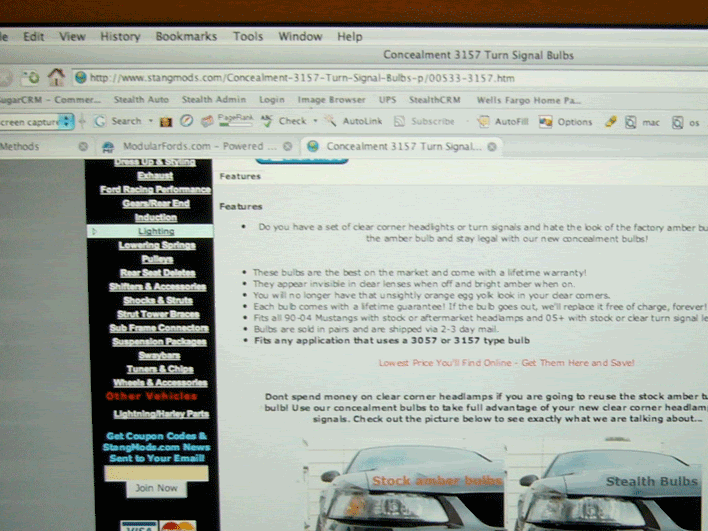Viewport: 708px width, 531px height.
Task: Click the Exhaust category link
Action: [x=155, y=176]
